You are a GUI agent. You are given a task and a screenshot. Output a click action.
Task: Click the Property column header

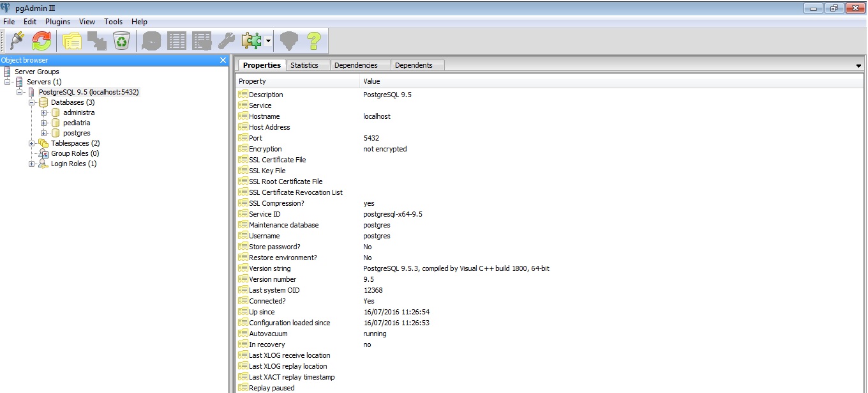(x=297, y=81)
